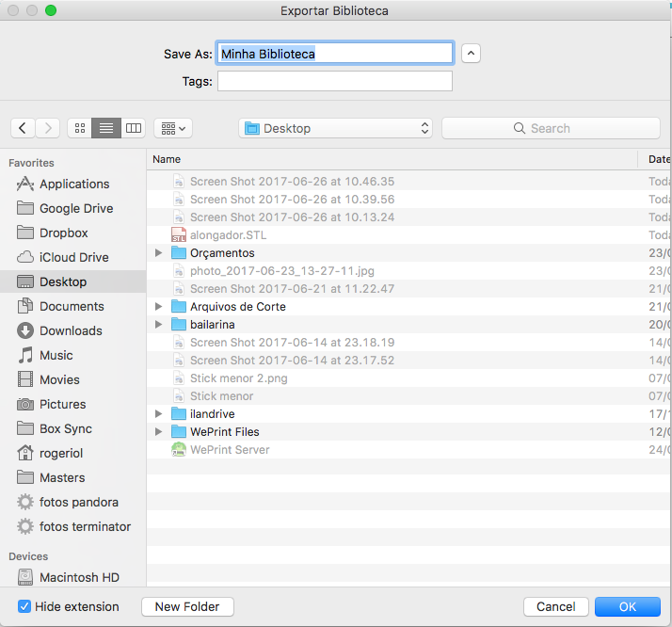The width and height of the screenshot is (672, 627).
Task: Expand the bailarina folder triangle
Action: [158, 325]
